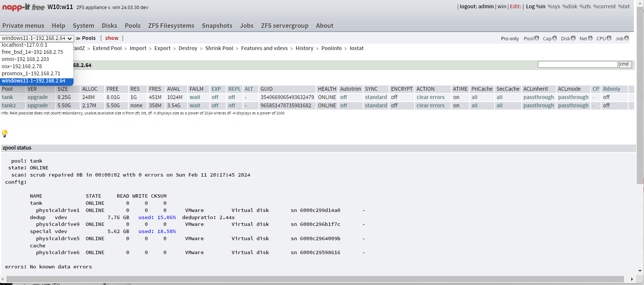
Task: Click Pro only label
Action: (510, 38)
